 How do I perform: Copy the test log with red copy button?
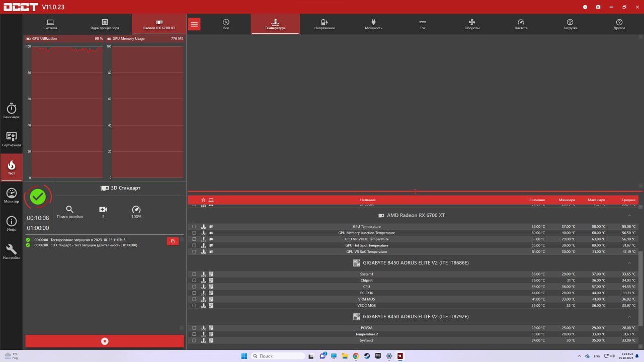point(173,241)
